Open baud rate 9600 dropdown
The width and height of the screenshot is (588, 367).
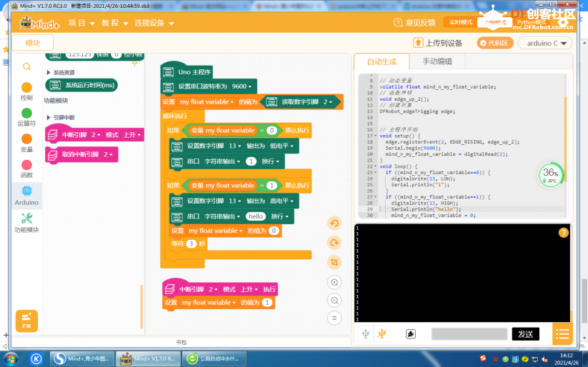[242, 86]
